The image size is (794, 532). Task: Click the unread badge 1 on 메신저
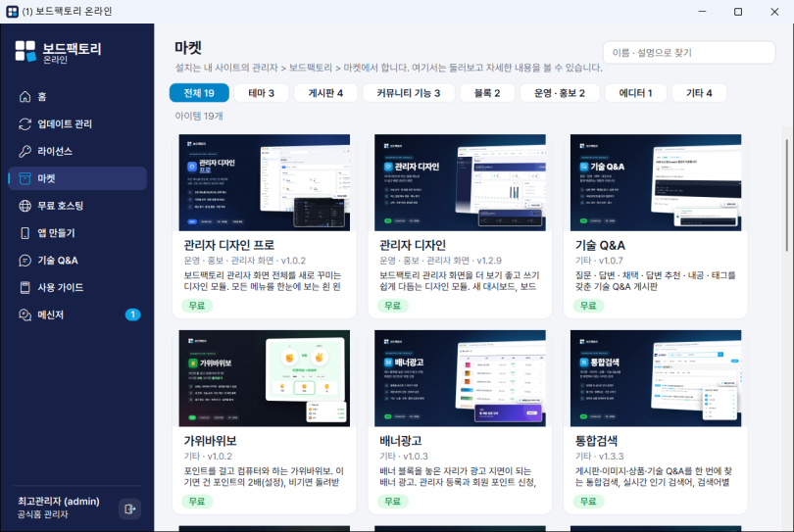click(x=132, y=314)
